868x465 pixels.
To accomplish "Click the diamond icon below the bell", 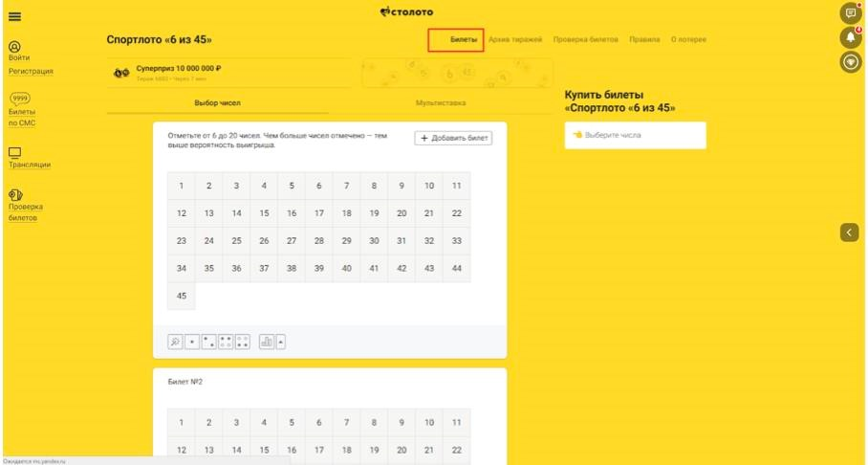I will tap(851, 61).
